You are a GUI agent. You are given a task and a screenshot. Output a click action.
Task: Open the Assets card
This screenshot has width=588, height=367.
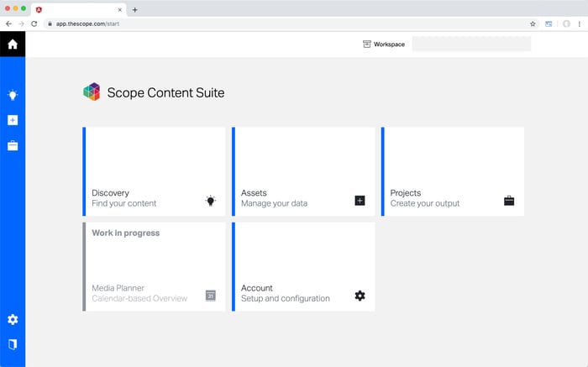303,171
